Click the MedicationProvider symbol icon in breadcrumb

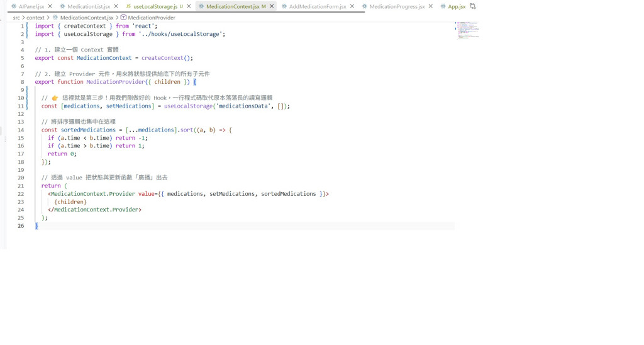tap(123, 18)
